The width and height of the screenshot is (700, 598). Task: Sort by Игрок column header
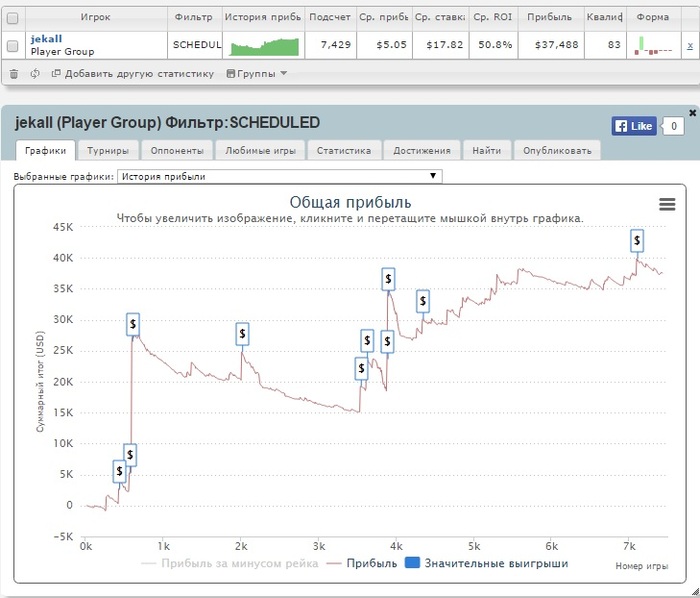click(96, 17)
